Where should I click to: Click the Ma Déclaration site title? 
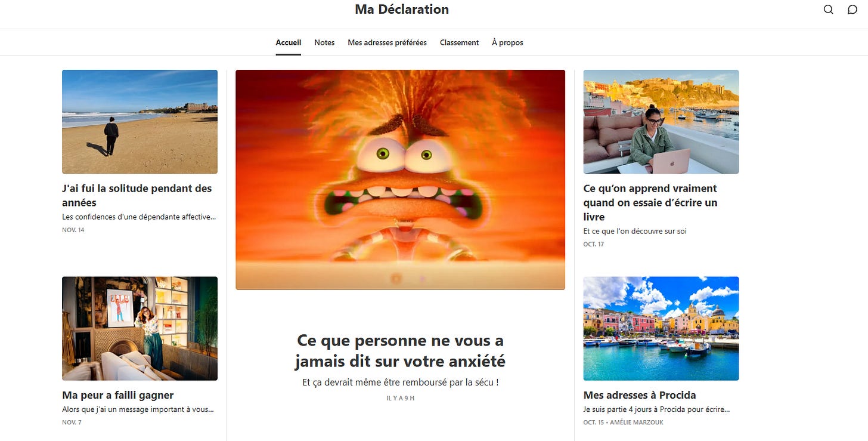tap(402, 10)
